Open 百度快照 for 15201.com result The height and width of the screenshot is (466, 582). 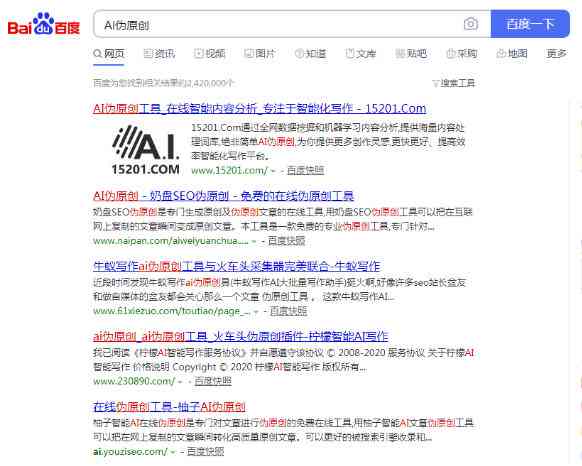tap(305, 170)
